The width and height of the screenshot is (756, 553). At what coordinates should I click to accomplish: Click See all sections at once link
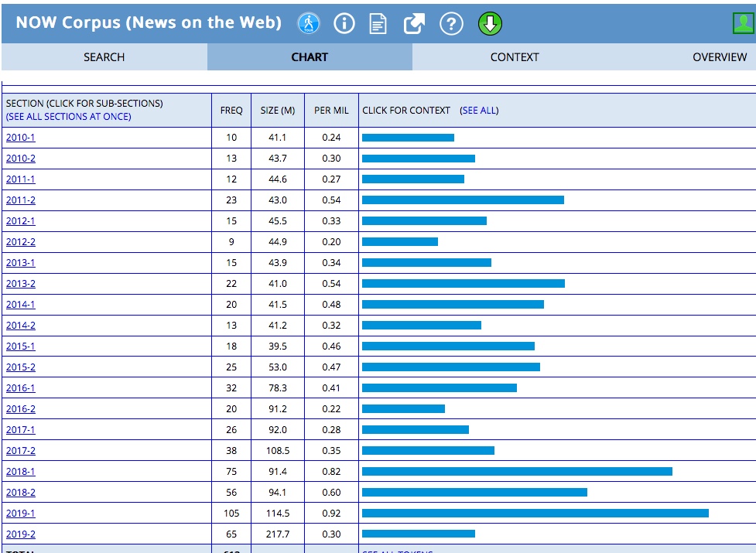[x=68, y=117]
